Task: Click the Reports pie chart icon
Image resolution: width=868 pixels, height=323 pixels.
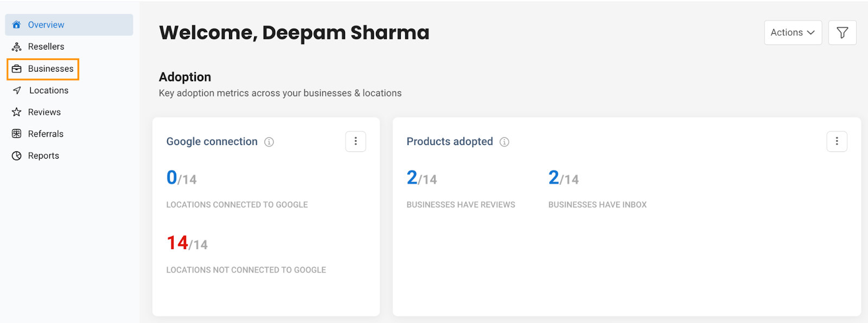Action: 17,156
